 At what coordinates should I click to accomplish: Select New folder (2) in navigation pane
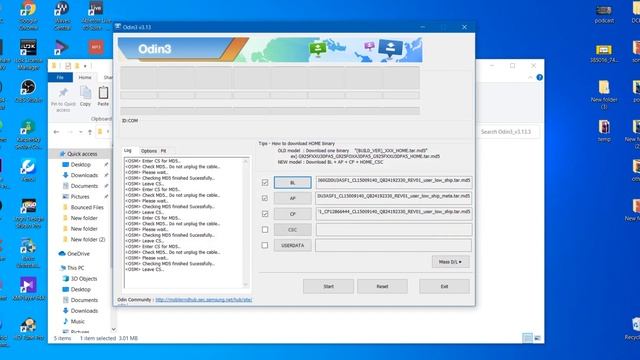[x=88, y=239]
